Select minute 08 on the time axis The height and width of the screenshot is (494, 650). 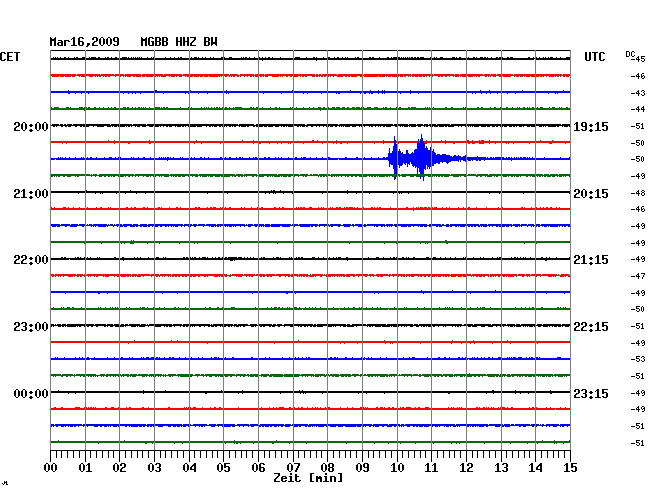click(x=327, y=467)
